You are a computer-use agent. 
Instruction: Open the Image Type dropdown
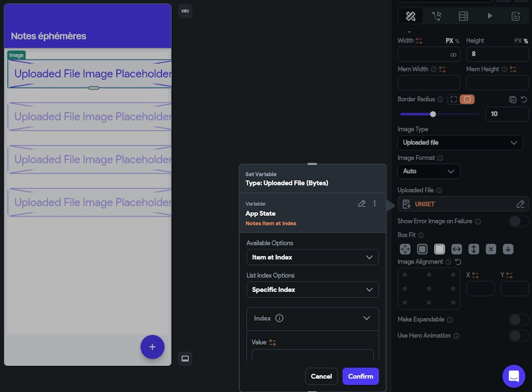point(460,143)
